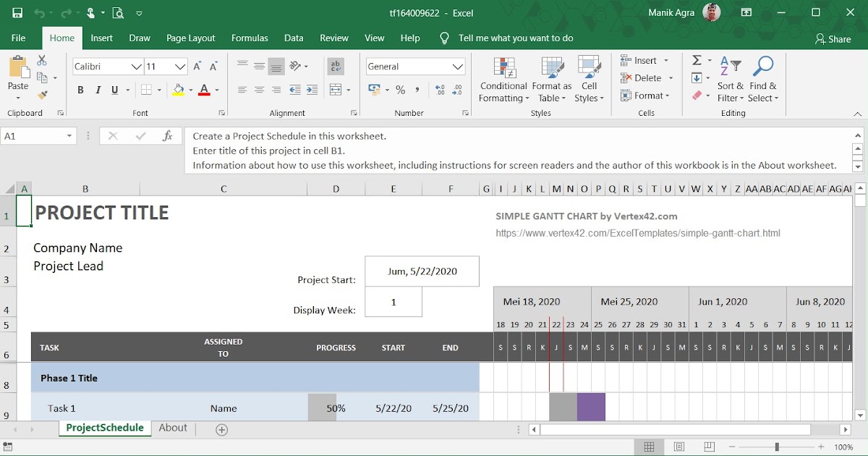
Task: Open Print Preview from the quick access toolbar
Action: 118,13
